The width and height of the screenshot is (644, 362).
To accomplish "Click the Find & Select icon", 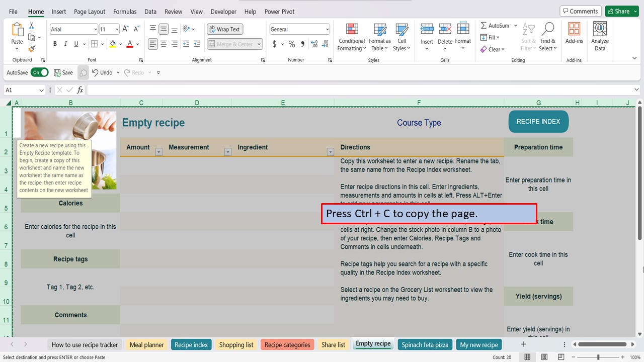I will (548, 36).
